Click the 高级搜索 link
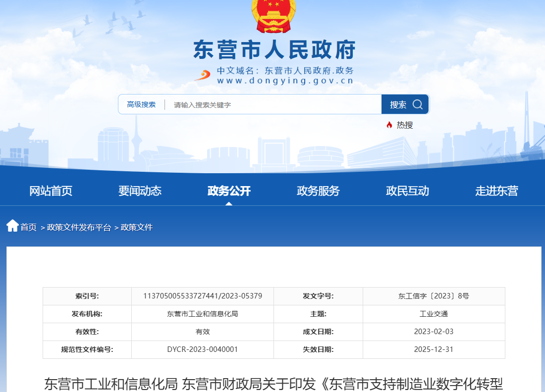This screenshot has height=392, width=545. pos(141,104)
